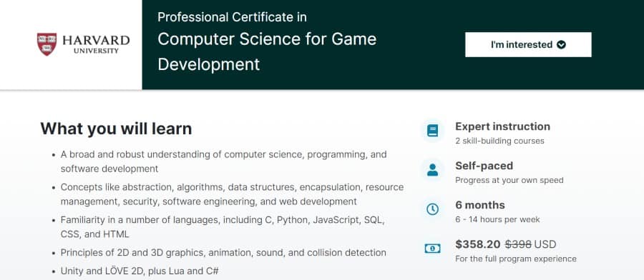Click the bullet about familiarity in languages

(223, 227)
